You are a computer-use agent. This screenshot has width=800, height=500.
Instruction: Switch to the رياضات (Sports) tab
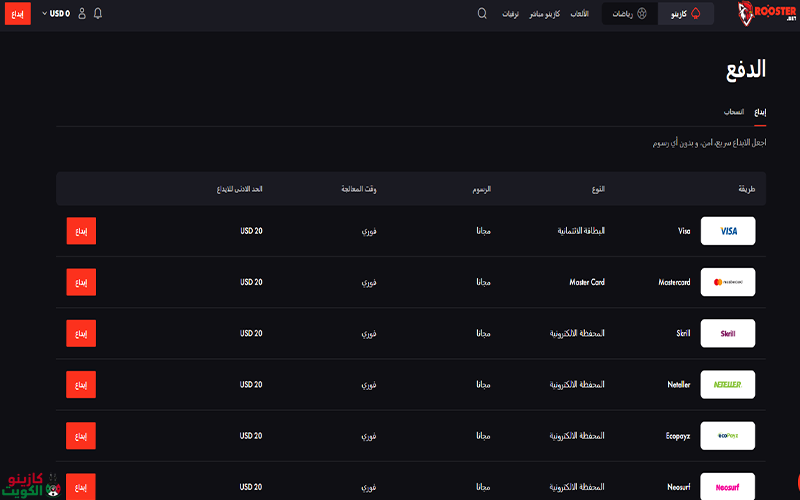click(630, 14)
